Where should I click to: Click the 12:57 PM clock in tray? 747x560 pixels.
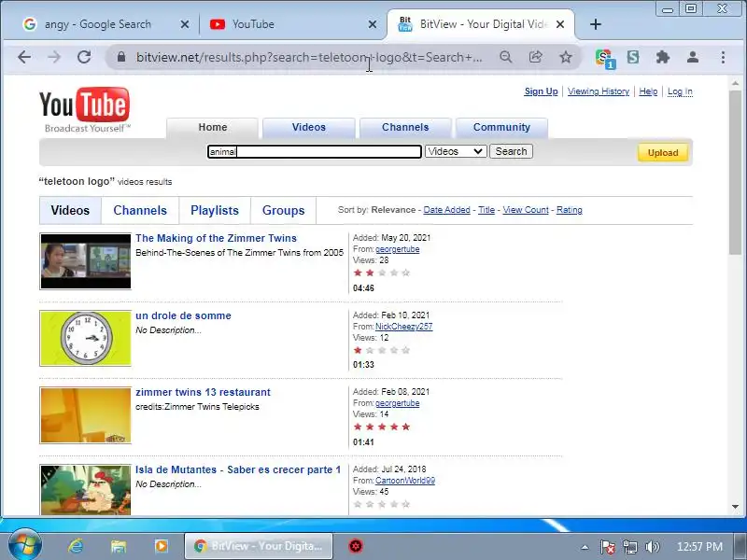pos(699,547)
